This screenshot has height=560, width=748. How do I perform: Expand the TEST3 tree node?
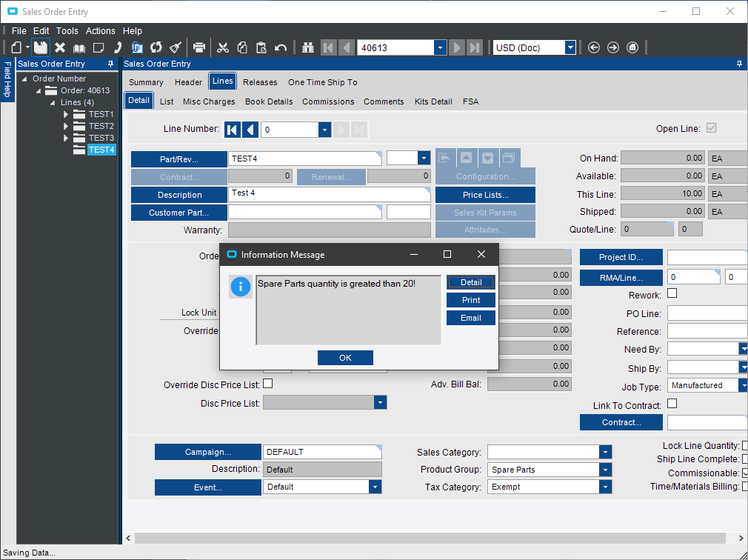(x=66, y=138)
